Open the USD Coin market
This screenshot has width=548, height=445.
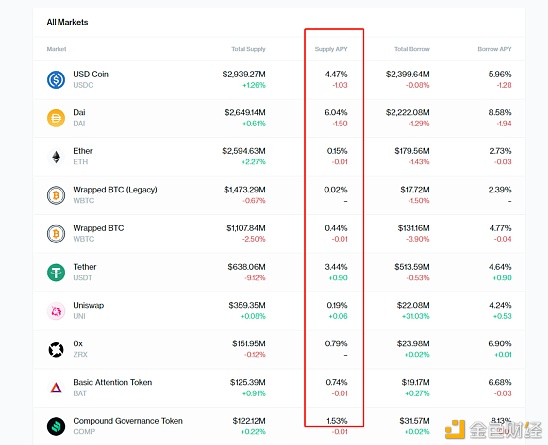coord(279,80)
